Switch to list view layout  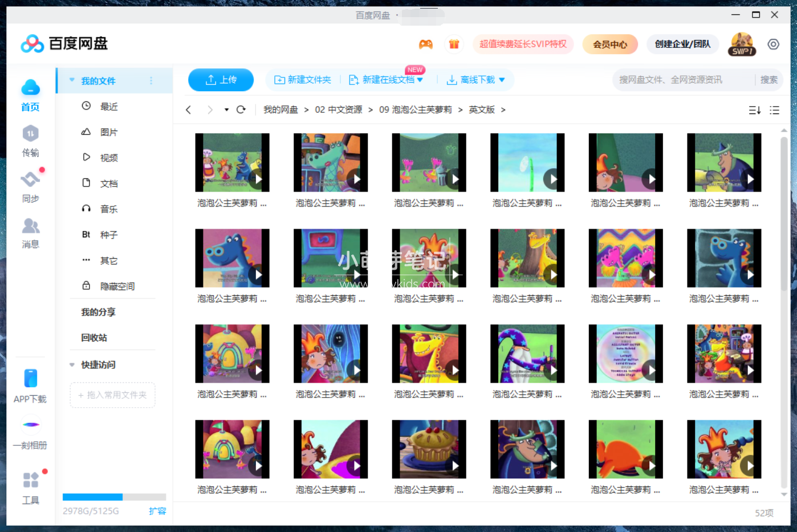pyautogui.click(x=774, y=109)
